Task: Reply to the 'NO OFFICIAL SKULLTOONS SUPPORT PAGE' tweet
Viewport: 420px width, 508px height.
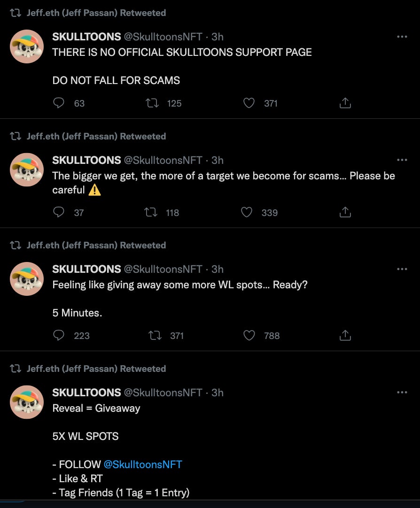Action: click(x=59, y=103)
